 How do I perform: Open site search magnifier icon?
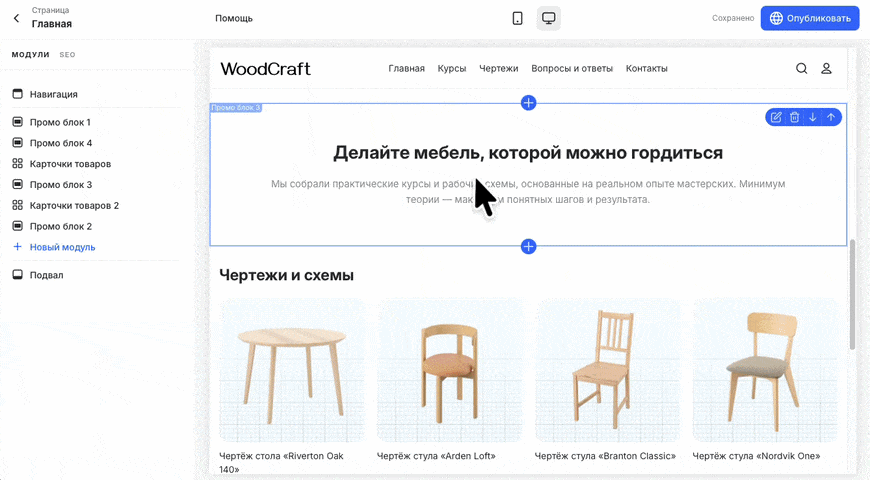(801, 68)
